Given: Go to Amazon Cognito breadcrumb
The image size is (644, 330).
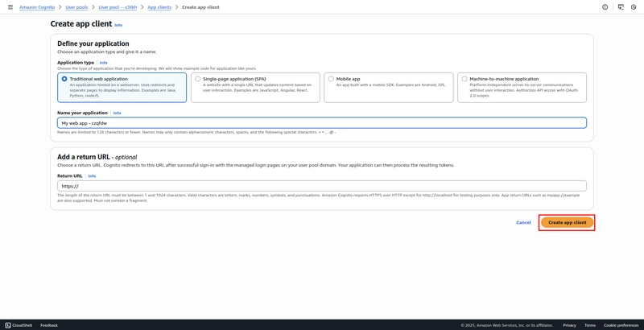Looking at the screenshot, I should click(x=38, y=7).
